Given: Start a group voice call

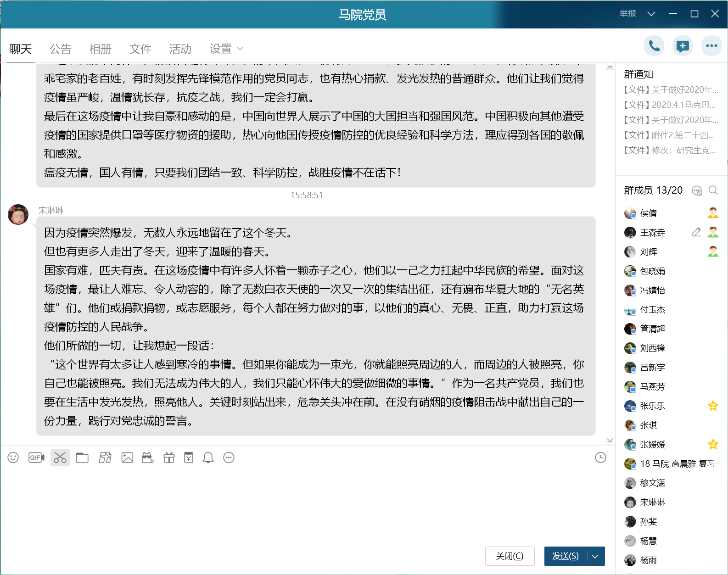Looking at the screenshot, I should coord(654,46).
